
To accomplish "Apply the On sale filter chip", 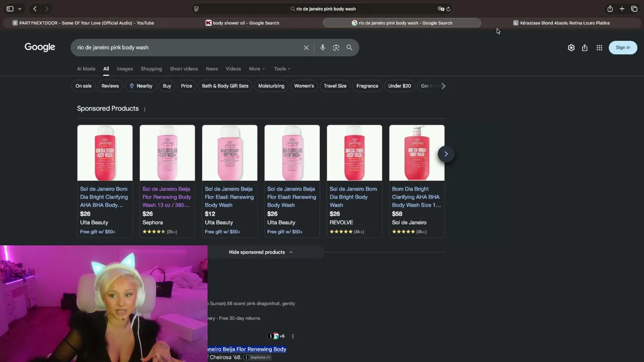I will tap(84, 86).
